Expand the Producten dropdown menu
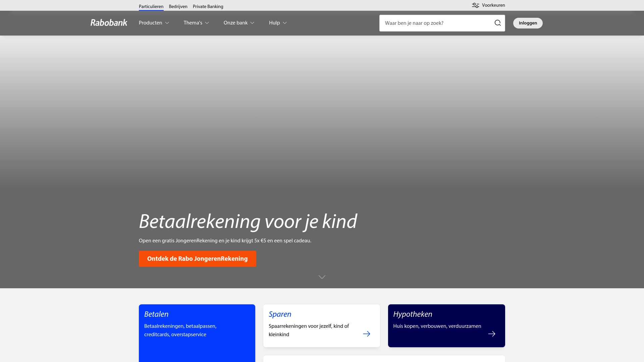644x362 pixels. coord(153,23)
